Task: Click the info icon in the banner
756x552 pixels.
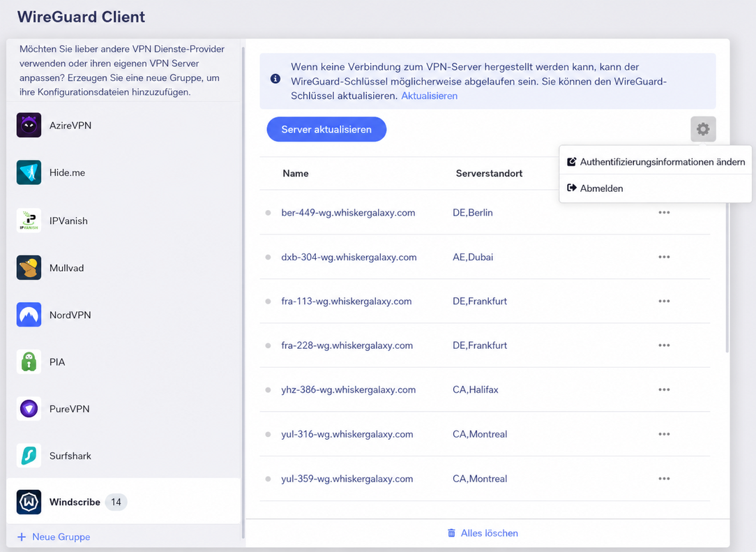Action: coord(275,79)
